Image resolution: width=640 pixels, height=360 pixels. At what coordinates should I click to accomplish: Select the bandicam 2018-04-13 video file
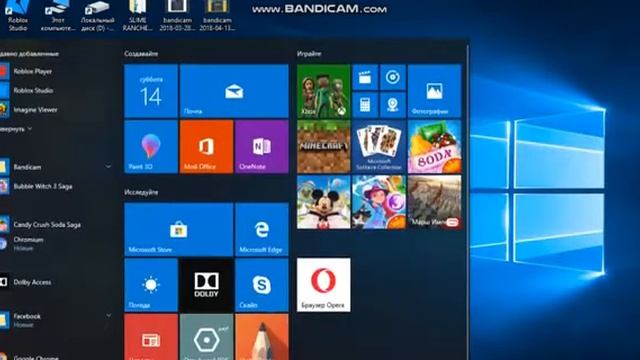tap(217, 16)
